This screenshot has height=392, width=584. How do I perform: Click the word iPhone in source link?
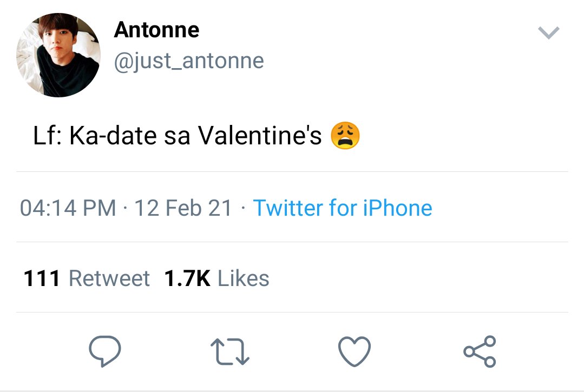point(397,208)
